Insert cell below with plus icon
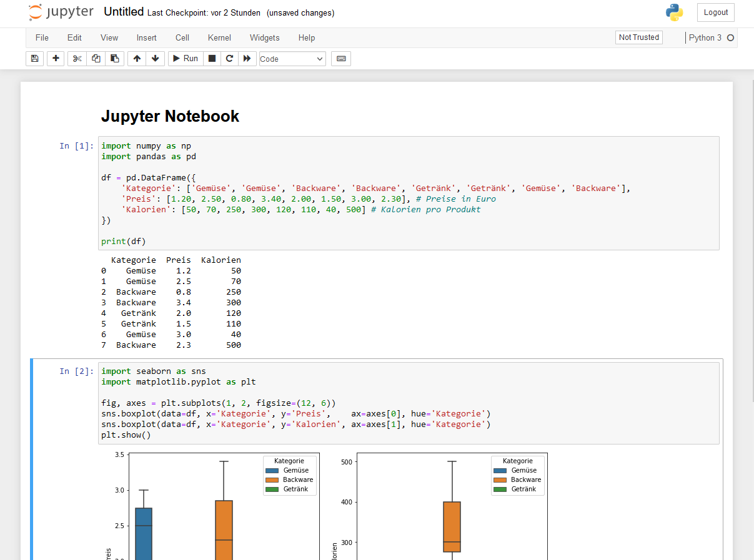The image size is (754, 560). click(56, 59)
